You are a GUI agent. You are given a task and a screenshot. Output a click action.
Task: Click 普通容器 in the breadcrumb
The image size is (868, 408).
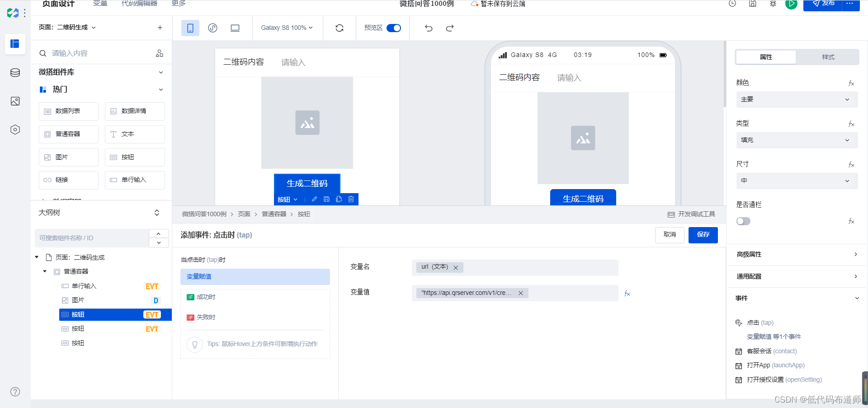point(274,214)
